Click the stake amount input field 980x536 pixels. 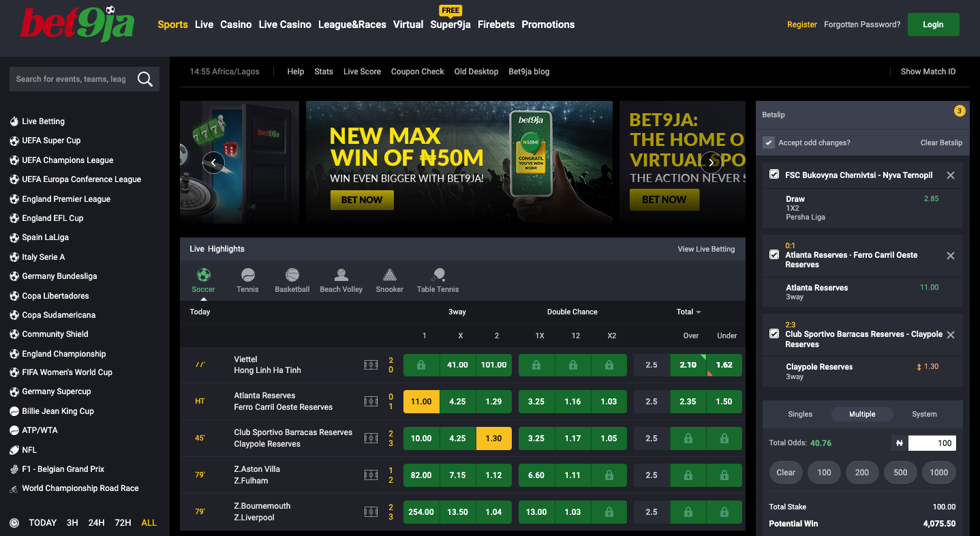(x=932, y=443)
